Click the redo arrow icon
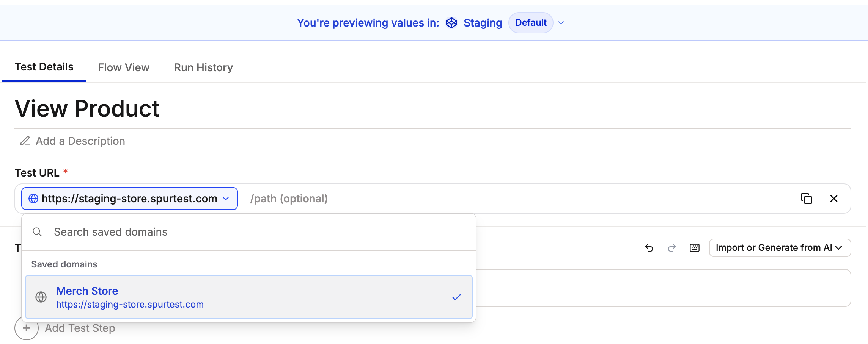The height and width of the screenshot is (344, 868). click(672, 248)
